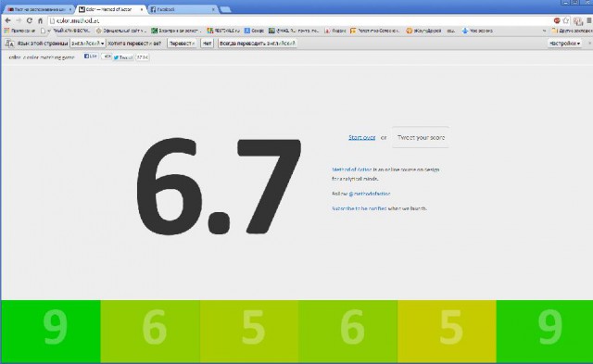Dismiss the translate bar with its X
593x364 pixels.
[589, 44]
